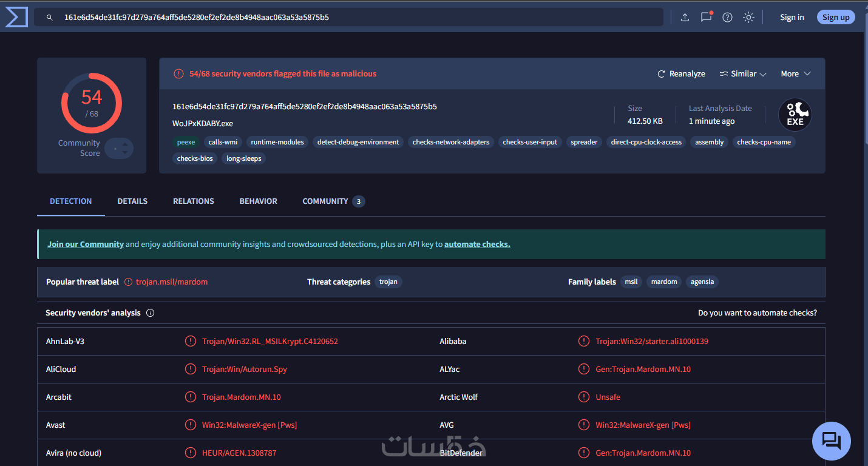This screenshot has width=868, height=466.
Task: Switch to the DETAILS tab
Action: click(x=132, y=201)
